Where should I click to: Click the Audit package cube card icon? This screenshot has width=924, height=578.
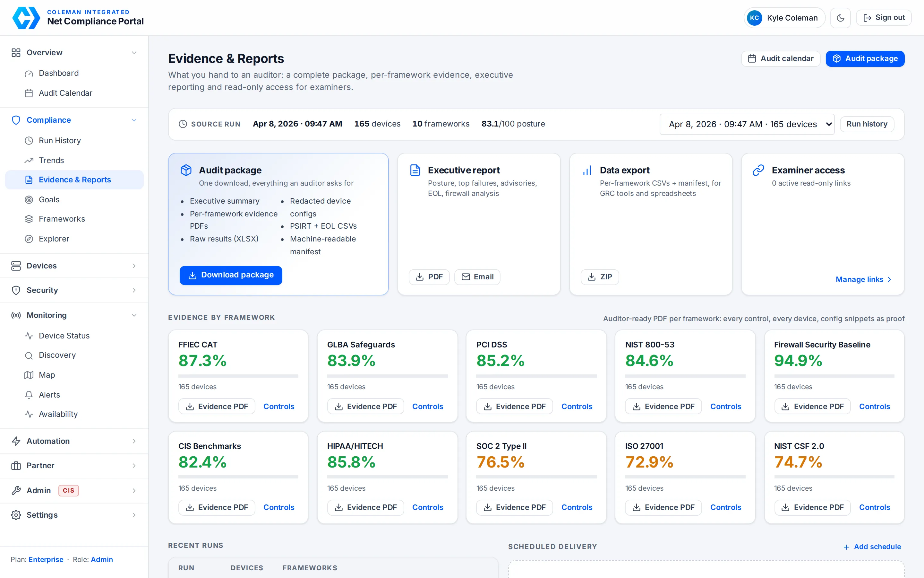coord(186,170)
